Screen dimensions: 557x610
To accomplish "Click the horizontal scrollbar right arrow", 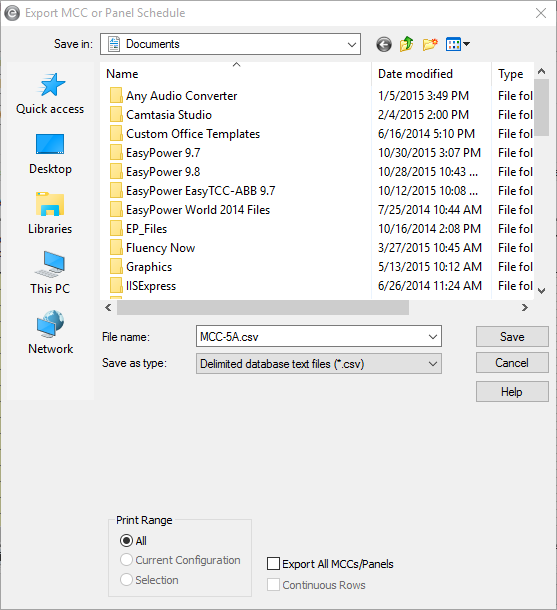I will pyautogui.click(x=525, y=308).
